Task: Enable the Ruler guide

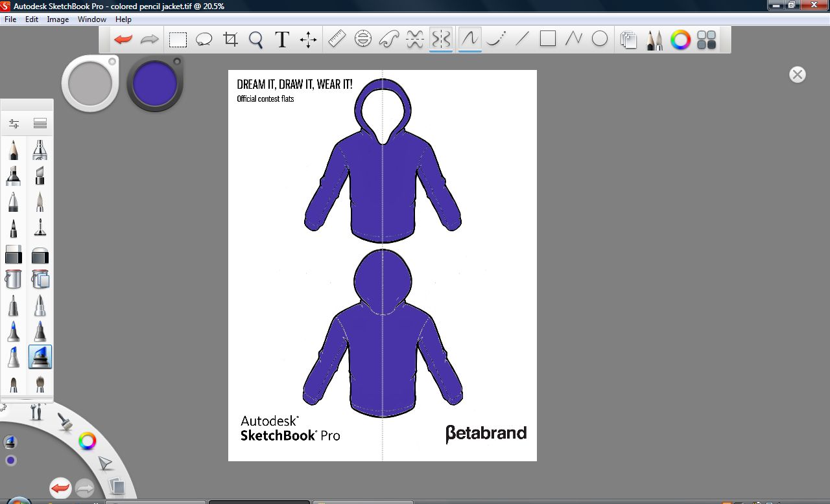Action: tap(337, 40)
